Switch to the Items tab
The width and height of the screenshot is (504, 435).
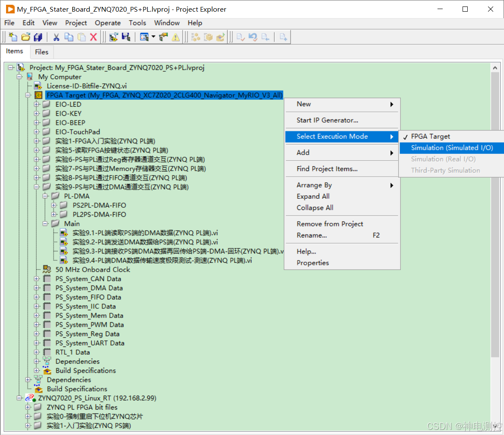14,51
